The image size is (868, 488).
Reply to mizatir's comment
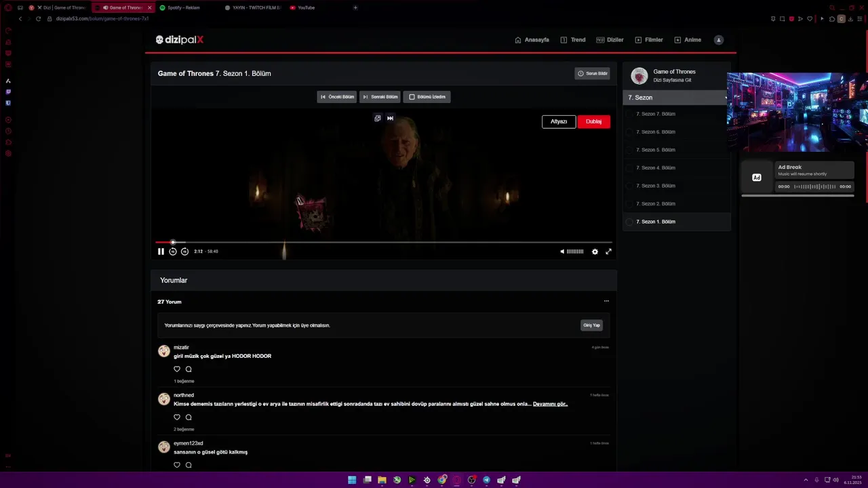pos(189,369)
